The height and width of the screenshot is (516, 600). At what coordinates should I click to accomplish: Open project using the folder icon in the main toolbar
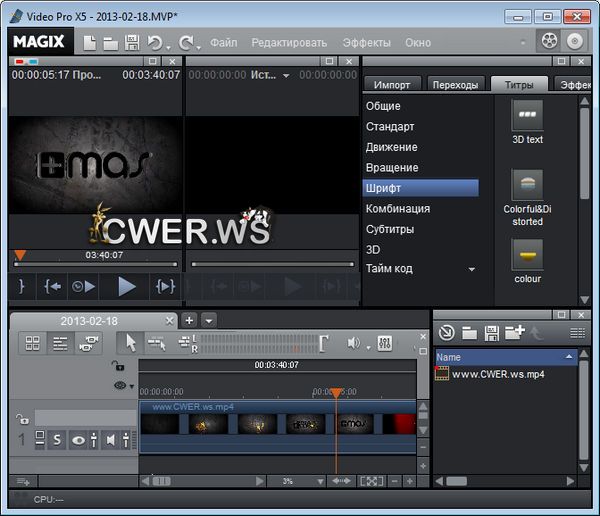click(111, 43)
